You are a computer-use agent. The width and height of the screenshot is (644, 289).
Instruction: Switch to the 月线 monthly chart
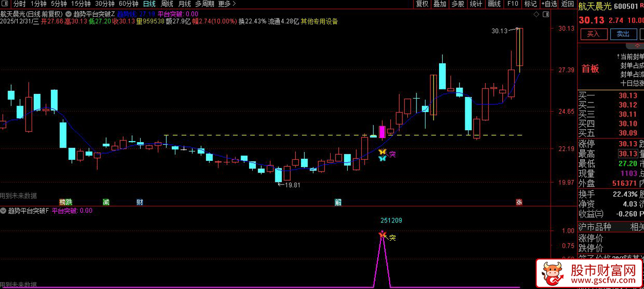[184, 4]
